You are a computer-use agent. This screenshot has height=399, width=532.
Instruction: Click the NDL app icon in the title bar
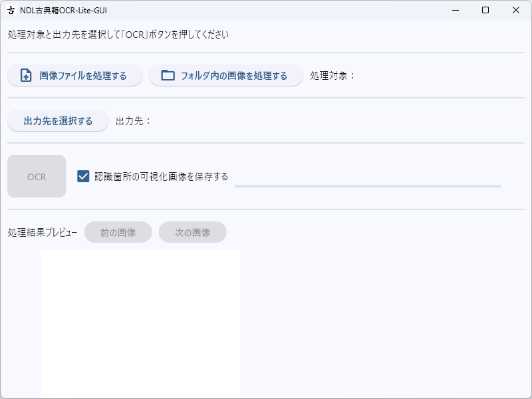click(10, 11)
